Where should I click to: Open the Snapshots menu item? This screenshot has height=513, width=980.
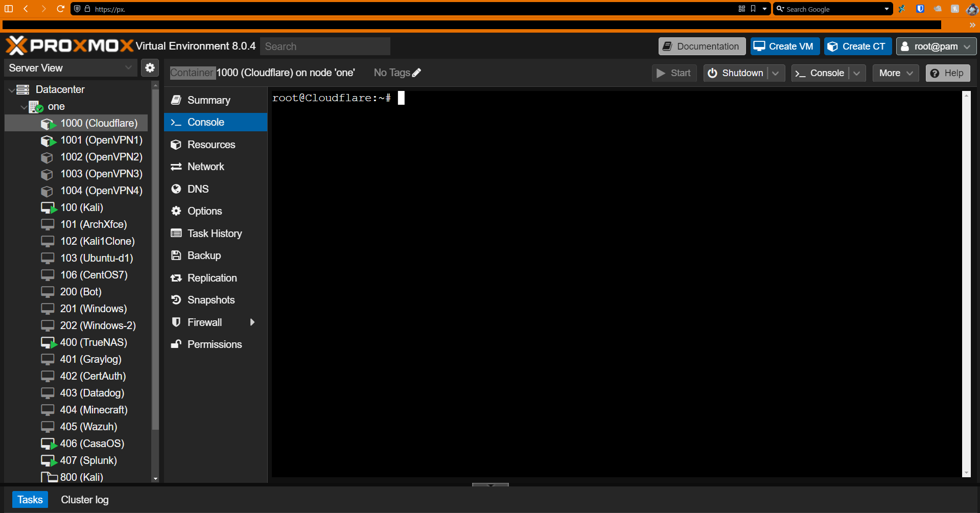pos(216,300)
